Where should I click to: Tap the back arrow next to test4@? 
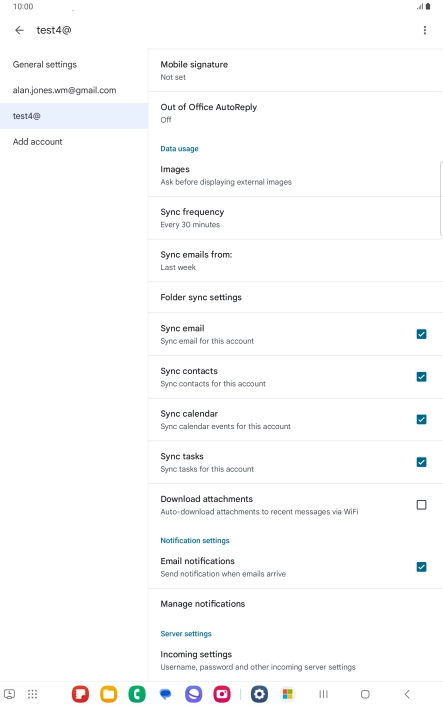19,30
